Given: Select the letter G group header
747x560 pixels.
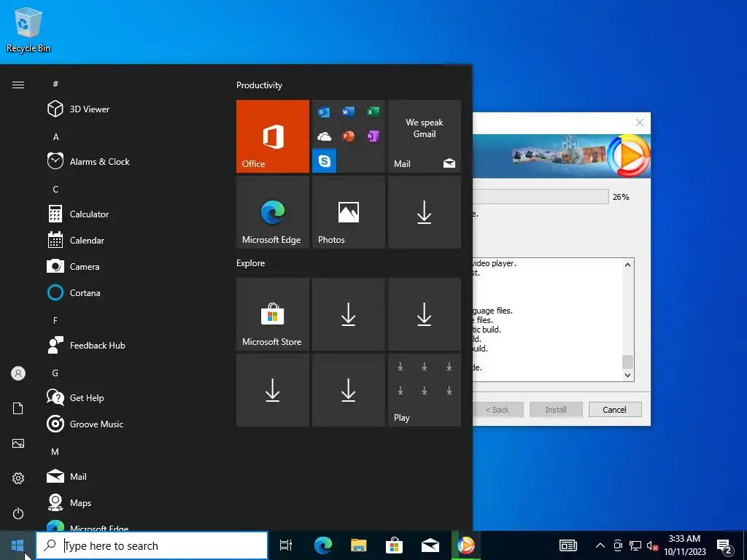Looking at the screenshot, I should (x=55, y=373).
